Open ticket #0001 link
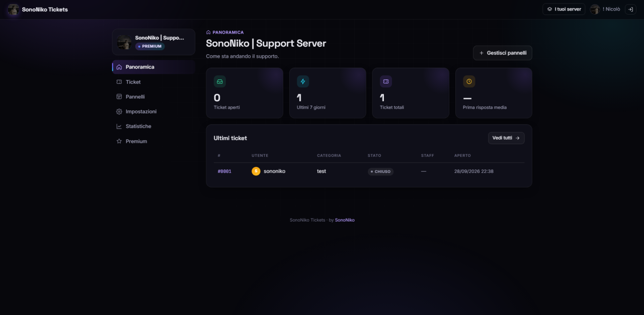644x315 pixels. [224, 171]
